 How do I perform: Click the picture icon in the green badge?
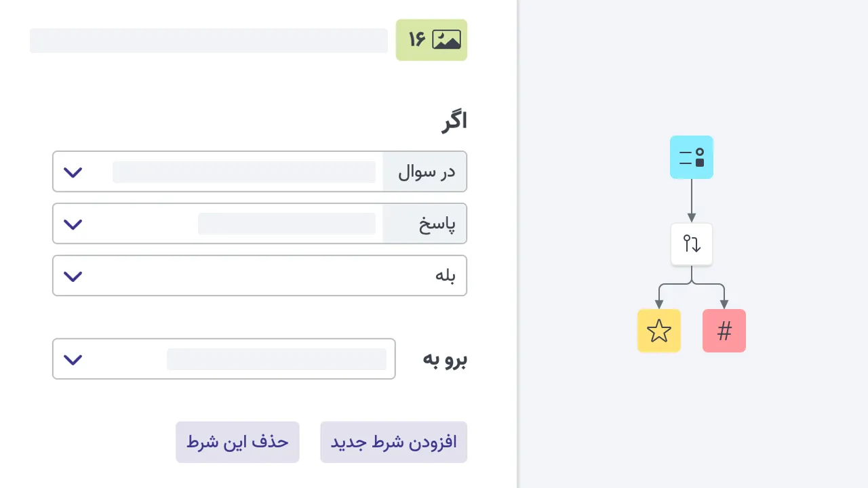pos(446,40)
